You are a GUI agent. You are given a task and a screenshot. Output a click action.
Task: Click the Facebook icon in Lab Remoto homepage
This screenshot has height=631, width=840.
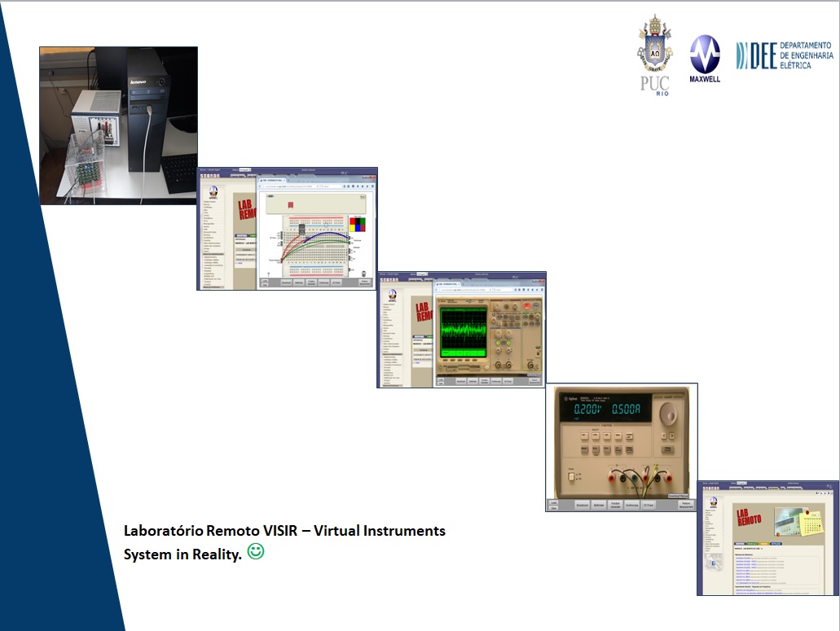point(713,563)
